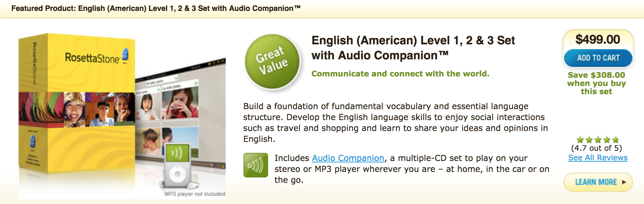Click the arrow icon on Learn More
This screenshot has height=204, width=644.
click(624, 182)
